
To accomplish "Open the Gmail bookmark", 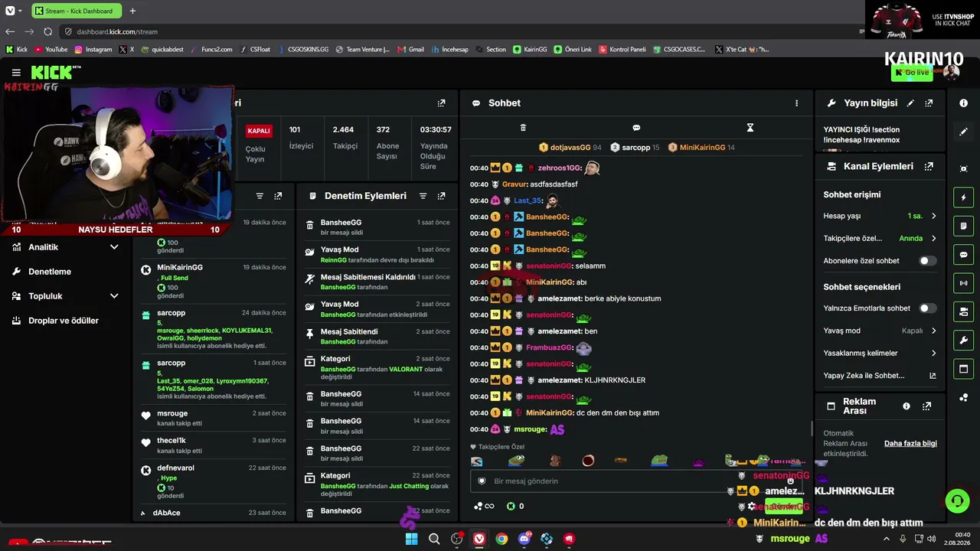I will pos(411,49).
